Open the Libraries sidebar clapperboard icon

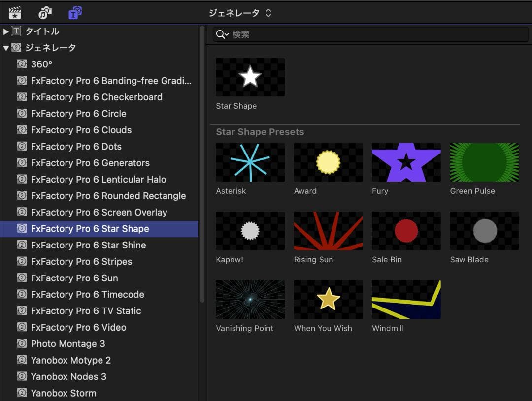(15, 13)
